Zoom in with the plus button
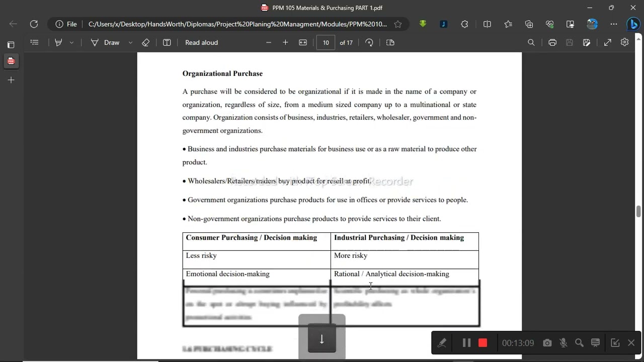The width and height of the screenshot is (644, 362). pos(285,42)
